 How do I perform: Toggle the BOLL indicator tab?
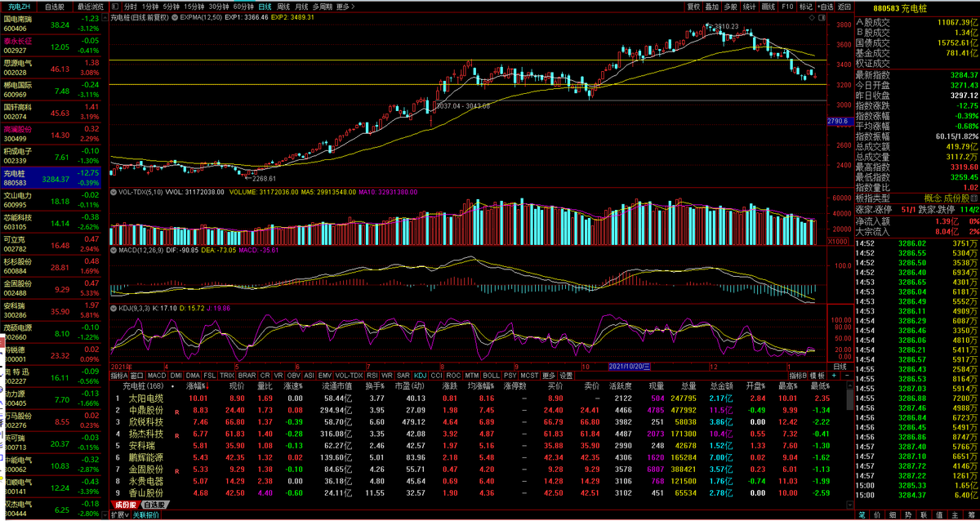coord(491,376)
